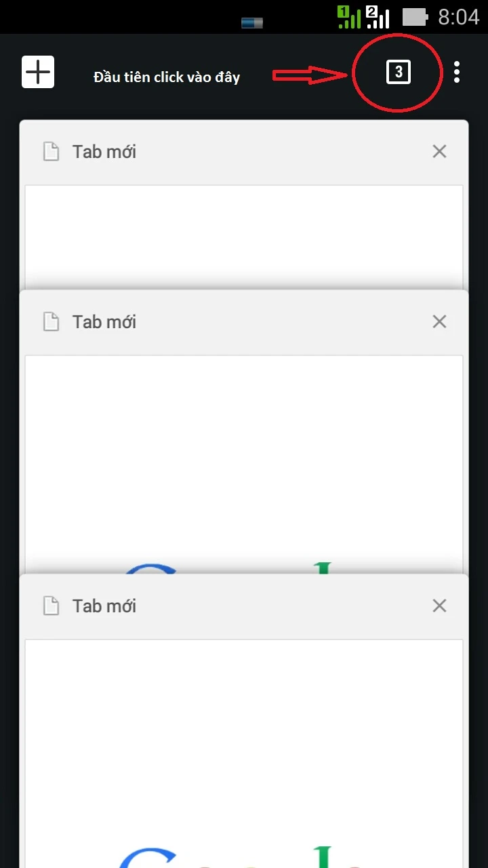Select the middle Tab mới title
Image resolution: width=488 pixels, height=868 pixels.
coord(104,321)
